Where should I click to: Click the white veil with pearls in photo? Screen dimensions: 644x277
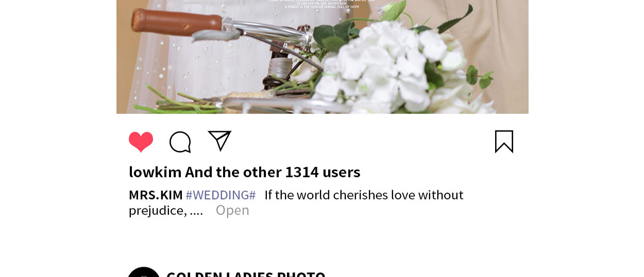coord(170,67)
